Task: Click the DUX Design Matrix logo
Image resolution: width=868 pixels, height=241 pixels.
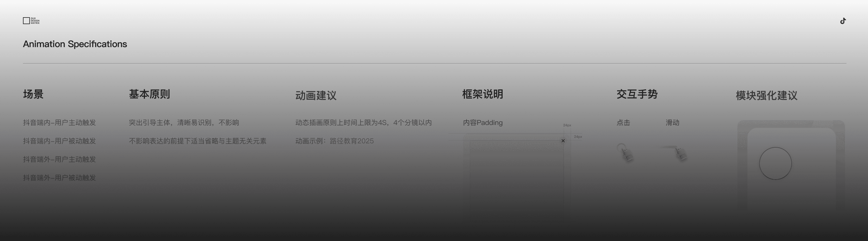Action: pos(31,21)
